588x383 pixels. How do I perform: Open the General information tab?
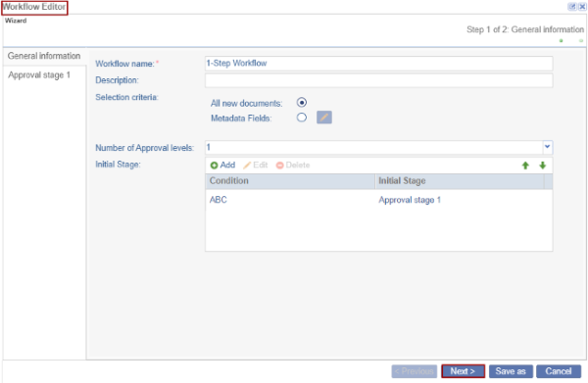click(x=44, y=56)
